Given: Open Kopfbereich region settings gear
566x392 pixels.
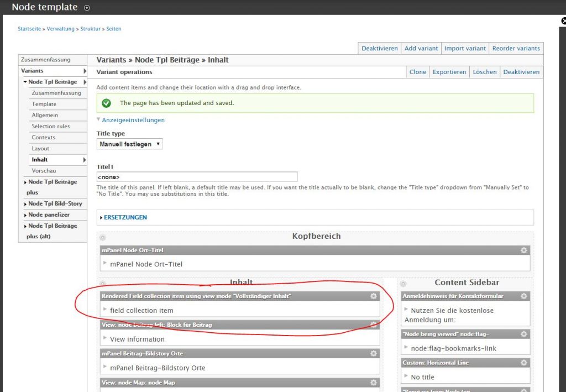Looking at the screenshot, I should [x=103, y=237].
